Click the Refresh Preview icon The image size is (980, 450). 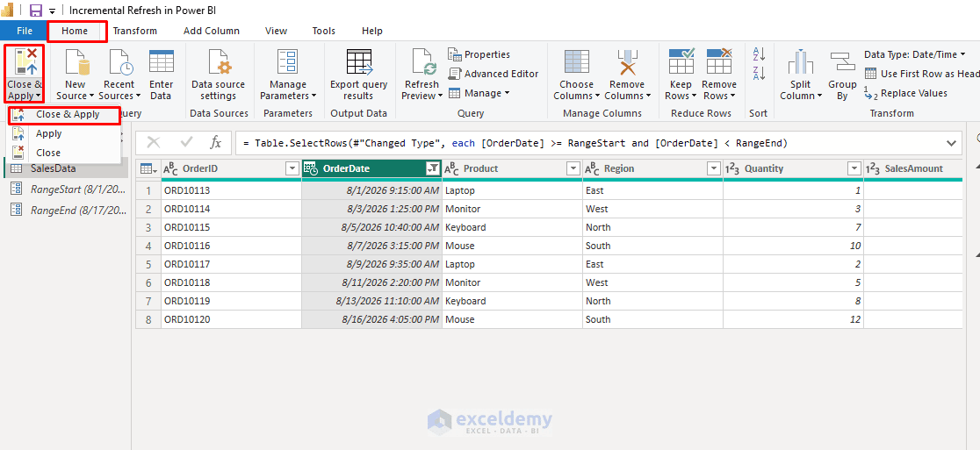coord(422,61)
